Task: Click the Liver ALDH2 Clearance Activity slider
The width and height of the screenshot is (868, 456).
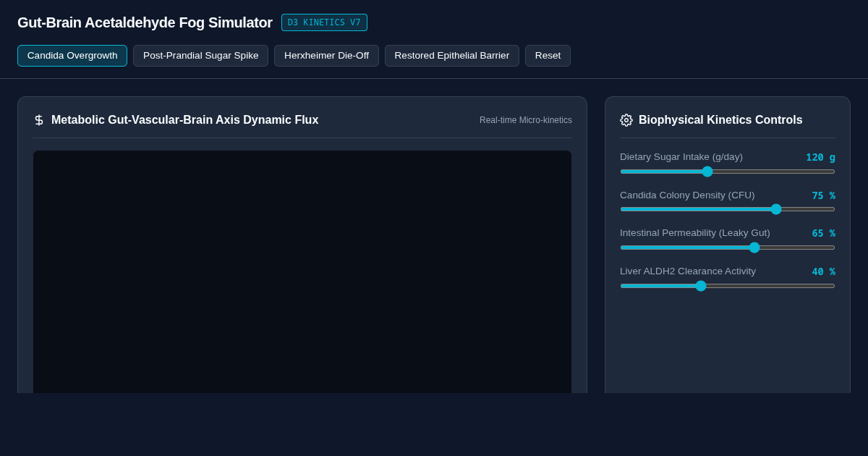Action: point(728,286)
